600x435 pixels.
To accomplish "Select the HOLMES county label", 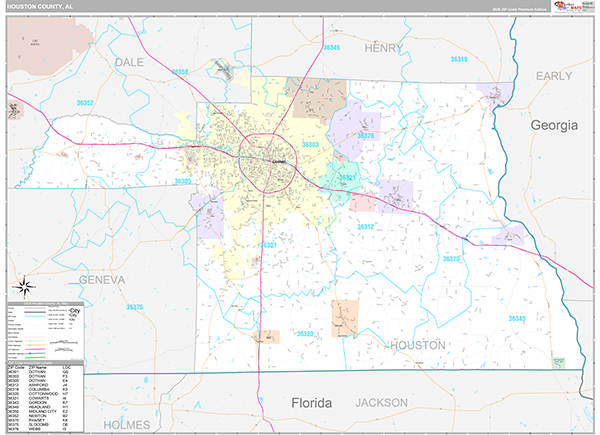I will 127,425.
